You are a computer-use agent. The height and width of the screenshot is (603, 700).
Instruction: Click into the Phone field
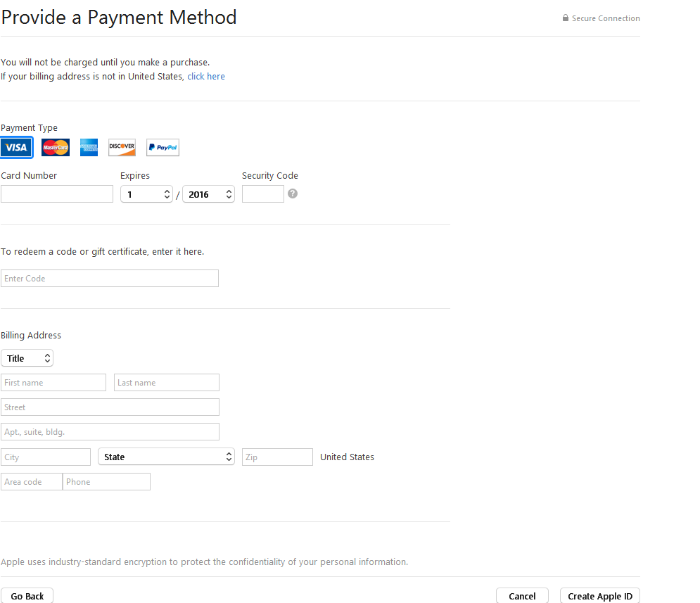click(x=106, y=481)
